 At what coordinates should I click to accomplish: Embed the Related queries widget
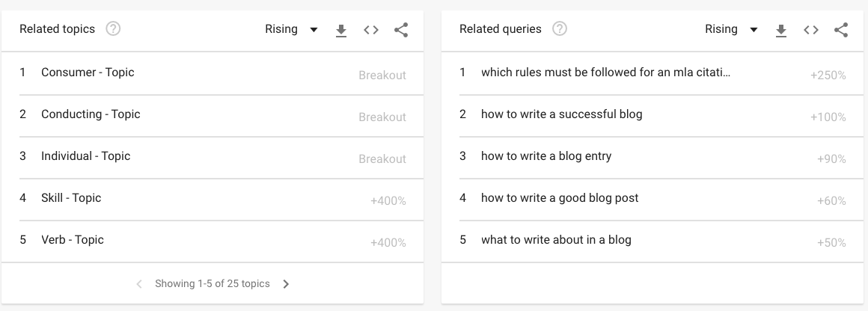[x=811, y=30]
